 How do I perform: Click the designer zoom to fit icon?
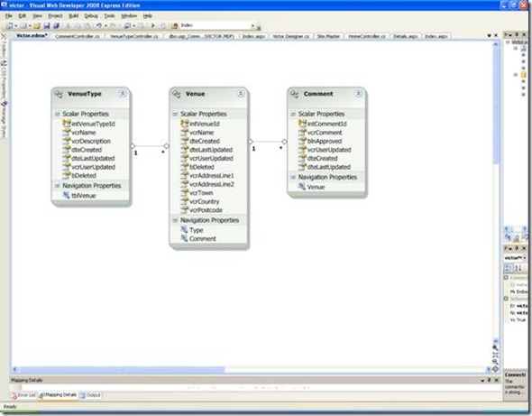(x=495, y=355)
